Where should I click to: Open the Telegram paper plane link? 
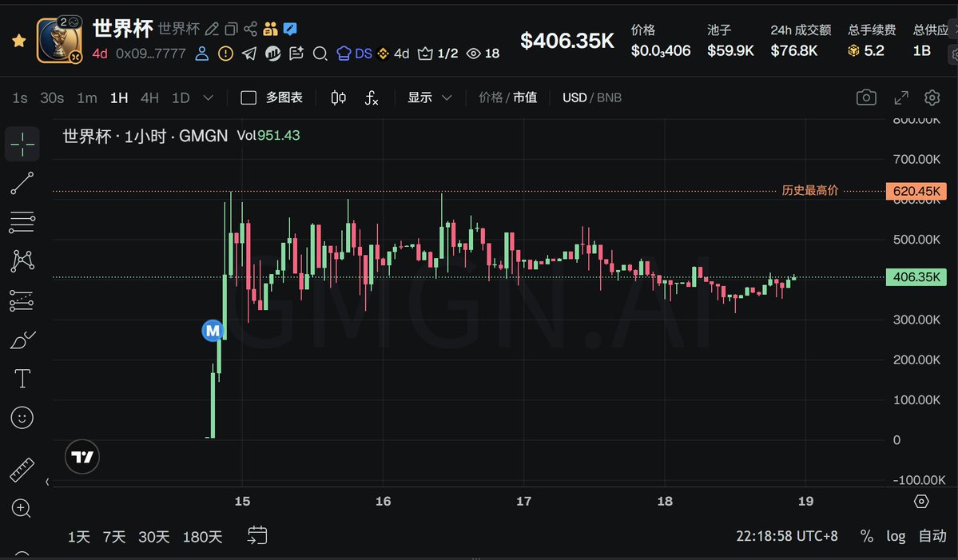[249, 54]
